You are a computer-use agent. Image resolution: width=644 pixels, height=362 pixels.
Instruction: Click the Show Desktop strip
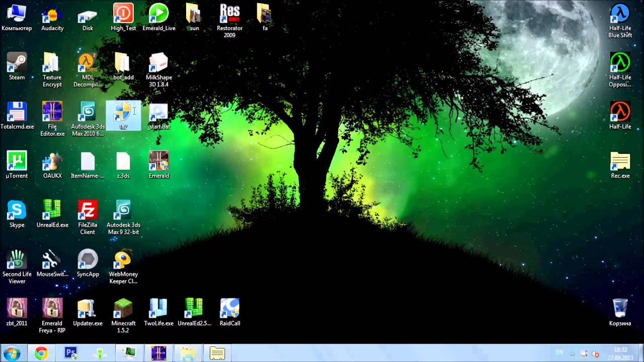[x=640, y=353]
